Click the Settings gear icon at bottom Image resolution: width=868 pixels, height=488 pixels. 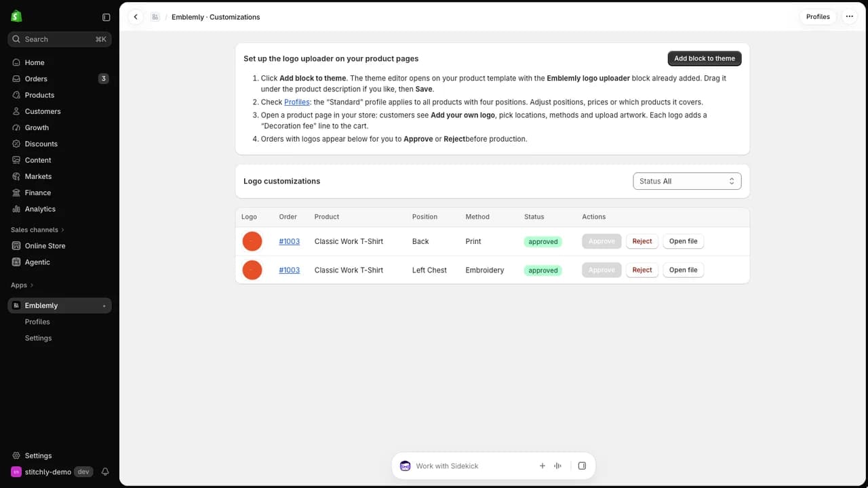click(16, 455)
